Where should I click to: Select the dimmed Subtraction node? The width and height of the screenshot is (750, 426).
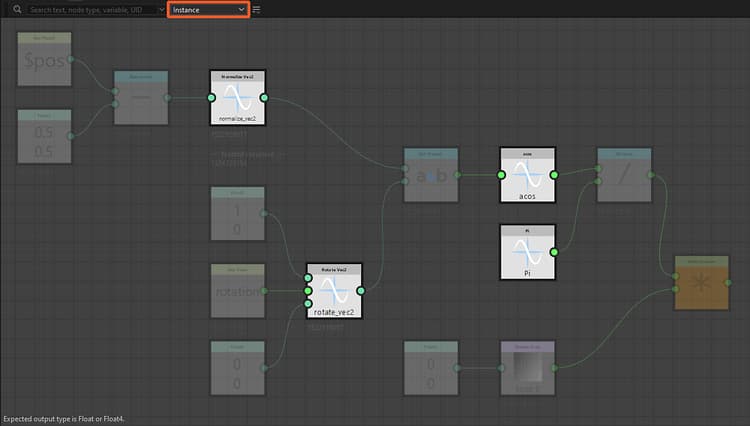[141, 98]
